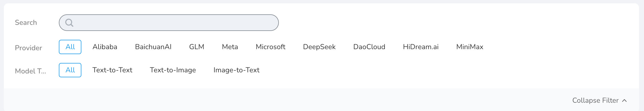Click the truncated Model T... label
This screenshot has width=644, height=111.
[30, 71]
